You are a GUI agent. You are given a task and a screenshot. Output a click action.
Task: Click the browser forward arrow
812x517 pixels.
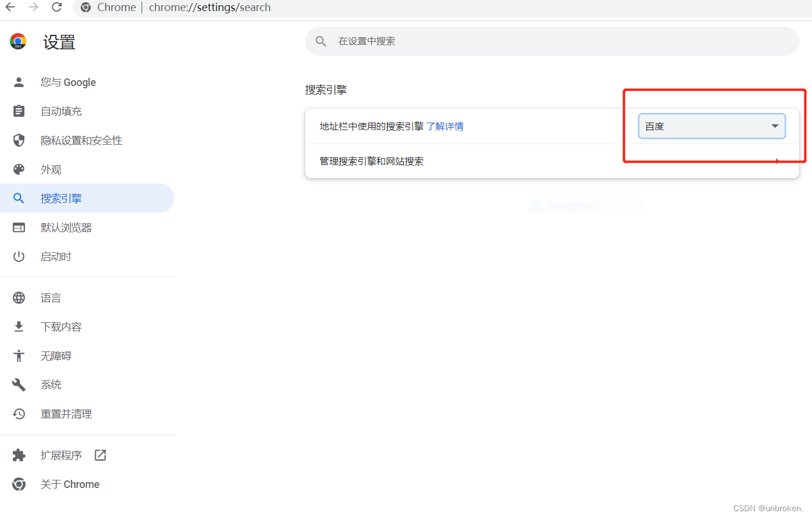click(34, 7)
